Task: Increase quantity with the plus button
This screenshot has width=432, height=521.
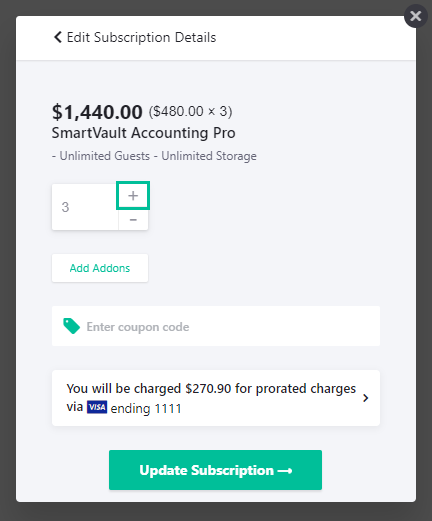Action: (133, 196)
